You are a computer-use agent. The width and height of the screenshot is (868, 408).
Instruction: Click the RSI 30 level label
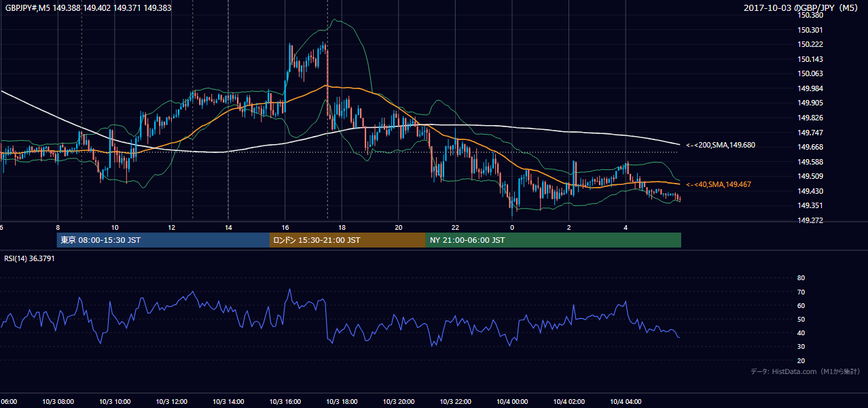(x=801, y=347)
